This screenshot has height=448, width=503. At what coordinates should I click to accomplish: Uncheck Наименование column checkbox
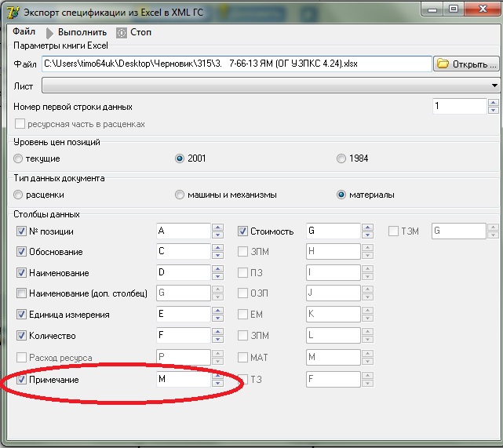click(21, 273)
